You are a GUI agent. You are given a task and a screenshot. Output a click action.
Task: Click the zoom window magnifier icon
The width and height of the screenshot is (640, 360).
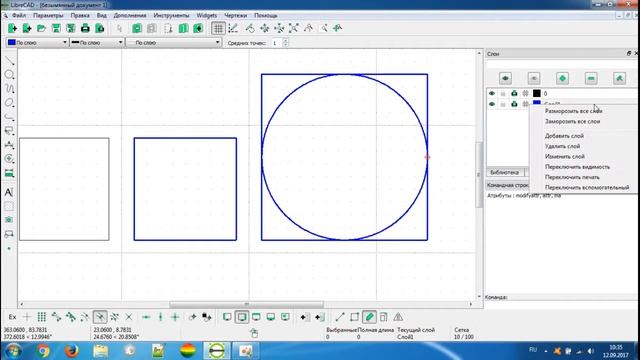[324, 28]
